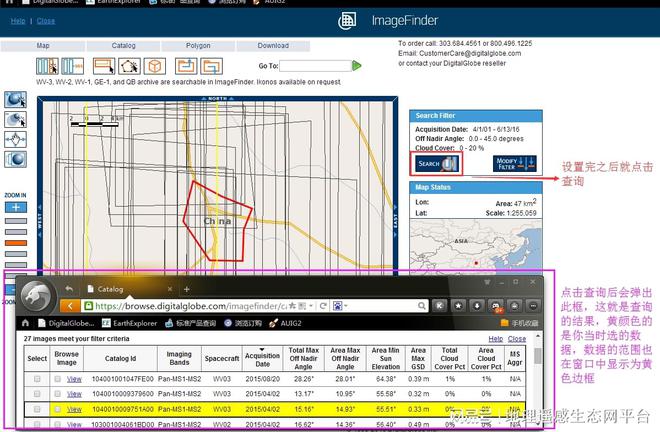Tick Select checkbox for catalog 1040010009379600
Screen dimensions: 660x432
pyautogui.click(x=37, y=394)
